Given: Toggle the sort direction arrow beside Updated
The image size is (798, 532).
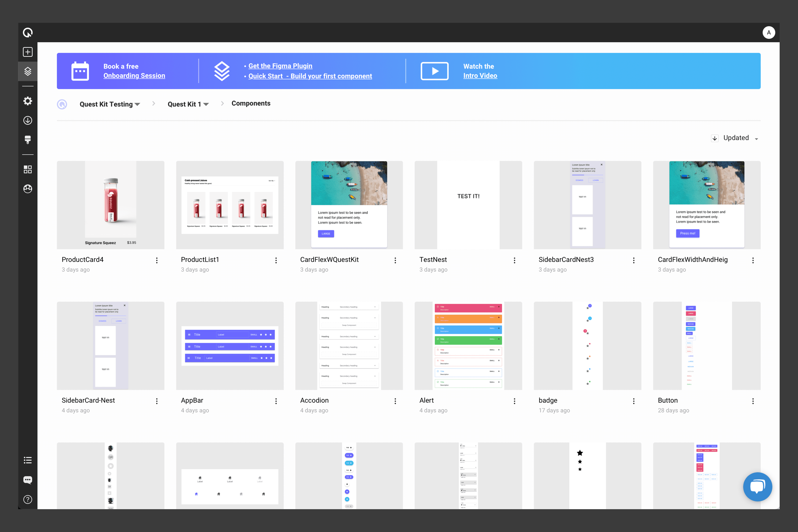Looking at the screenshot, I should pyautogui.click(x=715, y=138).
